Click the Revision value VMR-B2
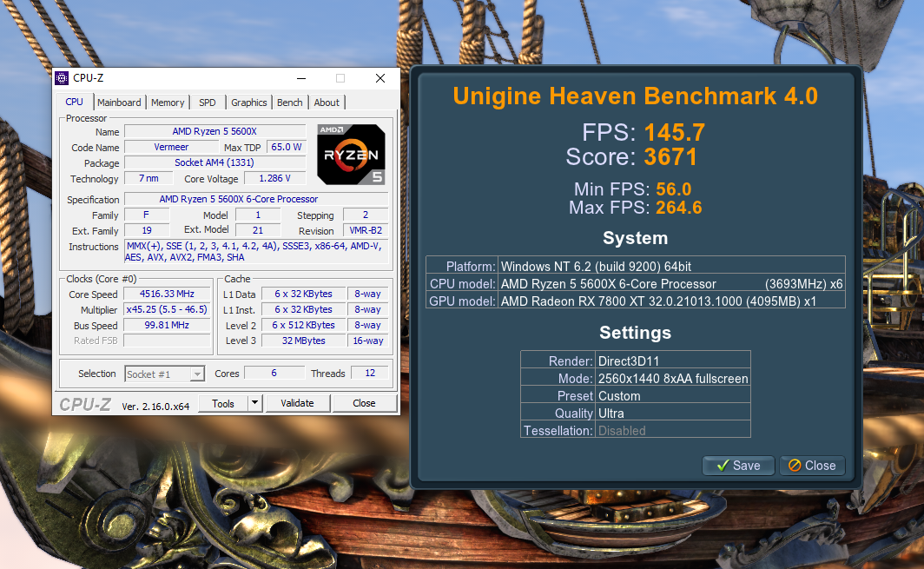The image size is (924, 569). (366, 230)
